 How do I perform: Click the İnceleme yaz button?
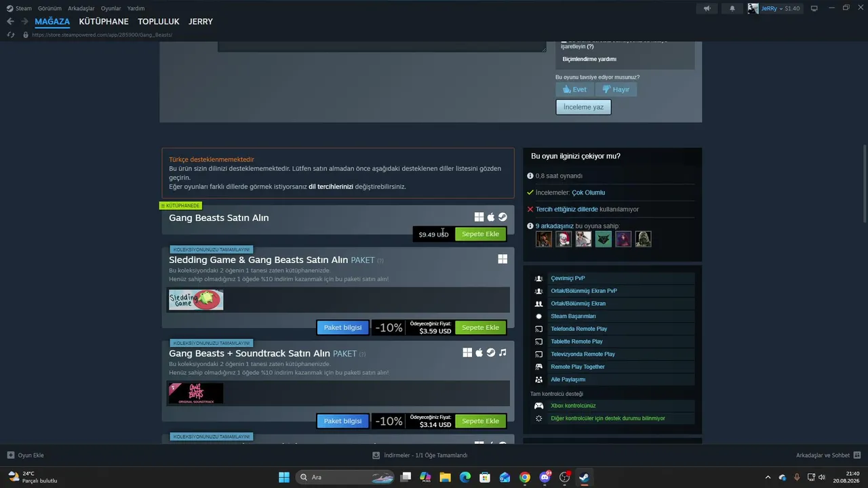[583, 107]
